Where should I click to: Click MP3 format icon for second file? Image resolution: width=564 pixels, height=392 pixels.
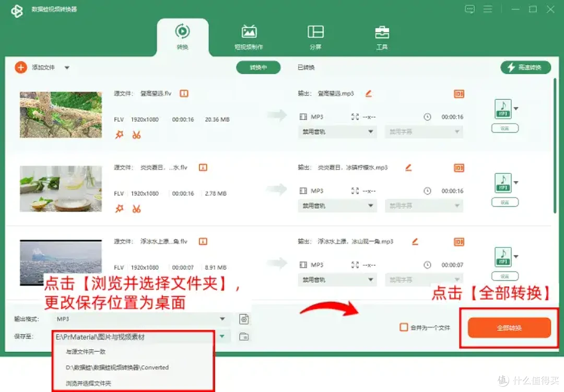(x=503, y=183)
